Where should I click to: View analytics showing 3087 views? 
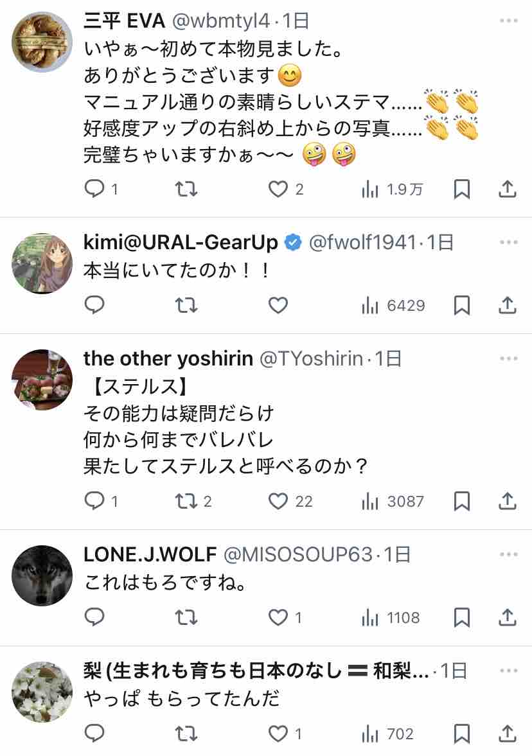(x=393, y=501)
